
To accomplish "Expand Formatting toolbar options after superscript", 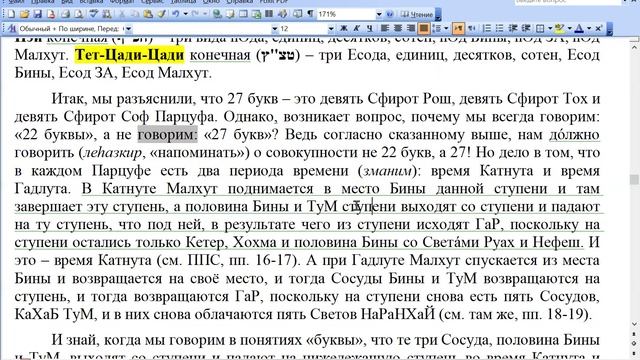I will [x=609, y=29].
